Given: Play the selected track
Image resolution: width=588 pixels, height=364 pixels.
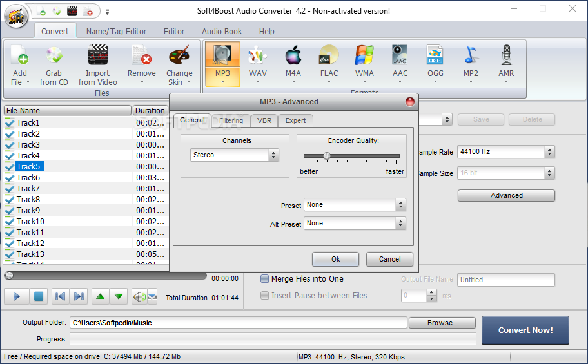Looking at the screenshot, I should (x=16, y=296).
